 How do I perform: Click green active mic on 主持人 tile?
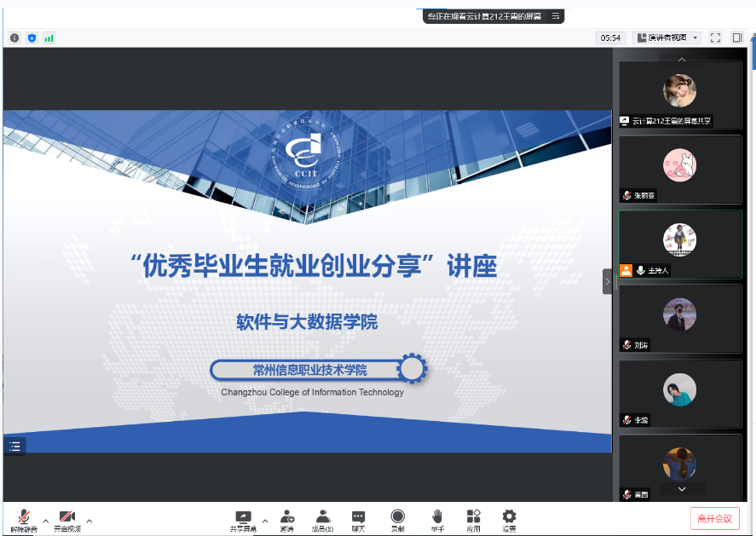pos(640,270)
